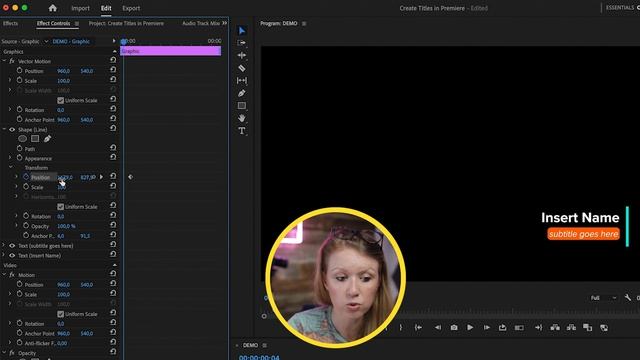Collapse the Shape (Line) layer

pyautogui.click(x=4, y=129)
